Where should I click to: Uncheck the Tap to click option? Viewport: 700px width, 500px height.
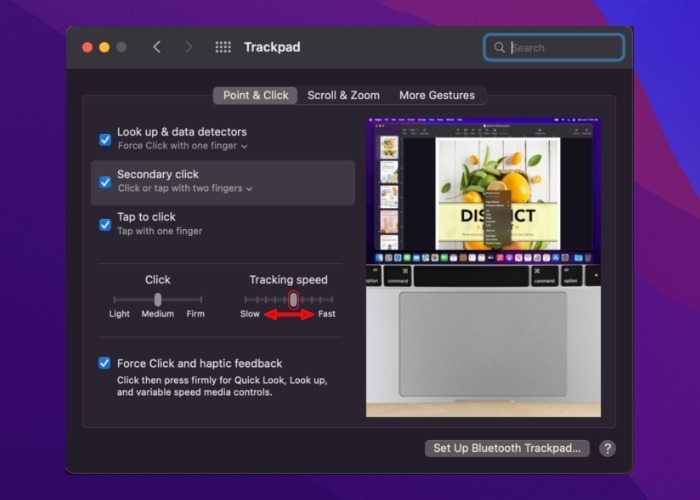pos(105,224)
